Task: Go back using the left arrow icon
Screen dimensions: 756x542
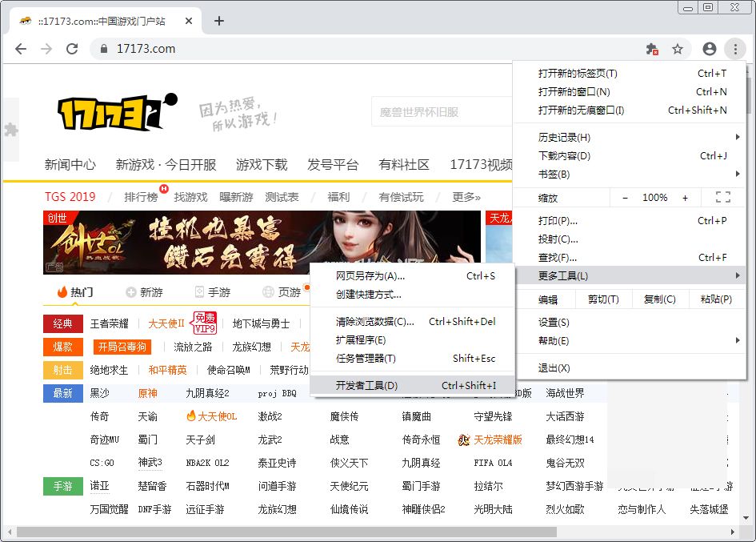Action: tap(22, 49)
